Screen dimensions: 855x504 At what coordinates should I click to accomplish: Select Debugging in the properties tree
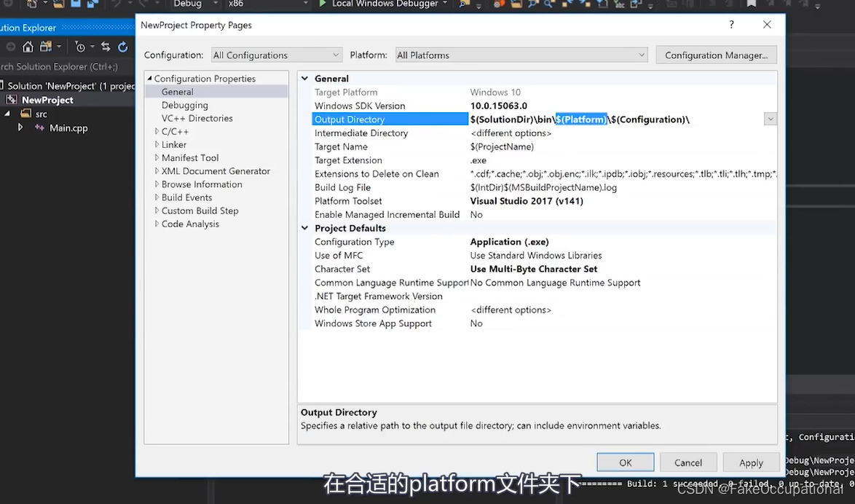[184, 105]
